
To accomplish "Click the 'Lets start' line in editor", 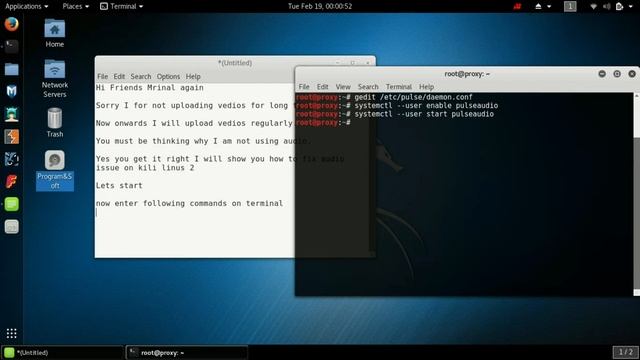I will tap(119, 185).
